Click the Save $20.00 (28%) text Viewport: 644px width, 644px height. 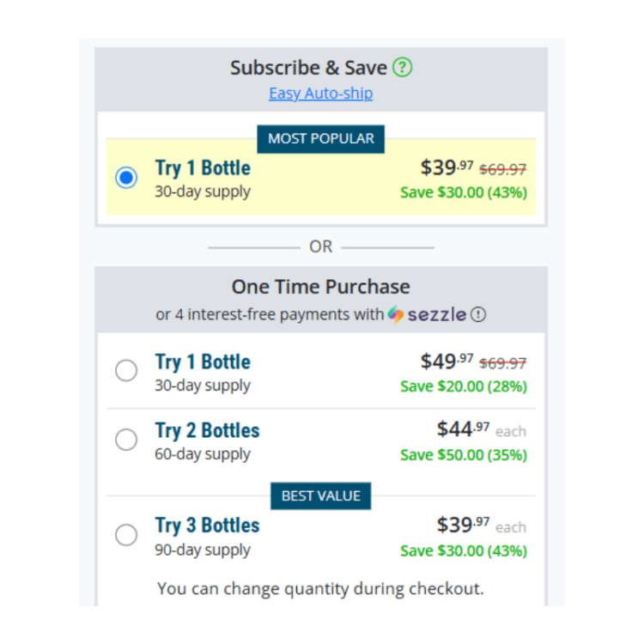click(x=464, y=386)
